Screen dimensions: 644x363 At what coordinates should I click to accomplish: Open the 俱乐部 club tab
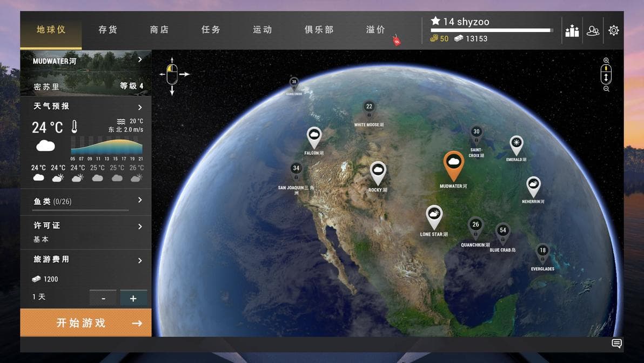pos(319,30)
